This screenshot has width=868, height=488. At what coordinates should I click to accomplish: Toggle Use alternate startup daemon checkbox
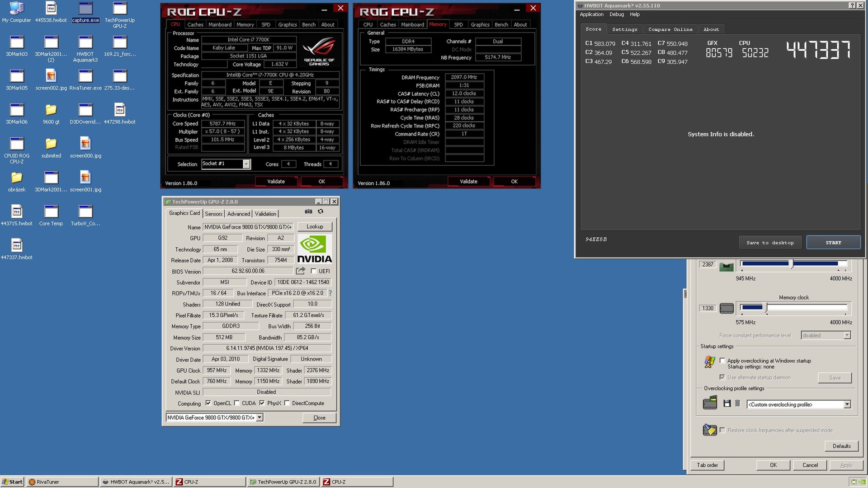tap(722, 377)
